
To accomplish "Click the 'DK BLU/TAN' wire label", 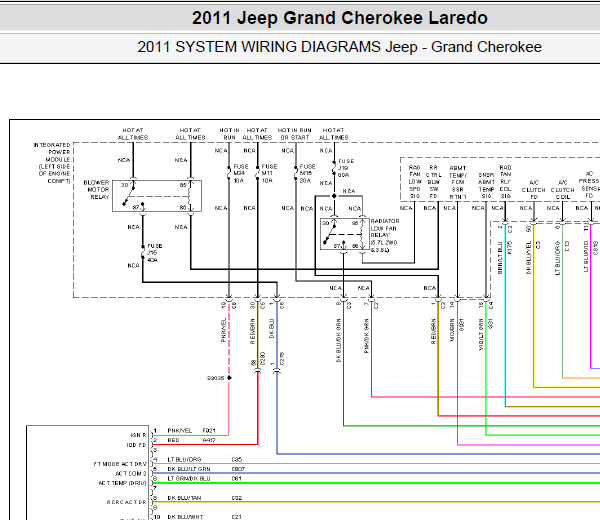I will 184,498.
